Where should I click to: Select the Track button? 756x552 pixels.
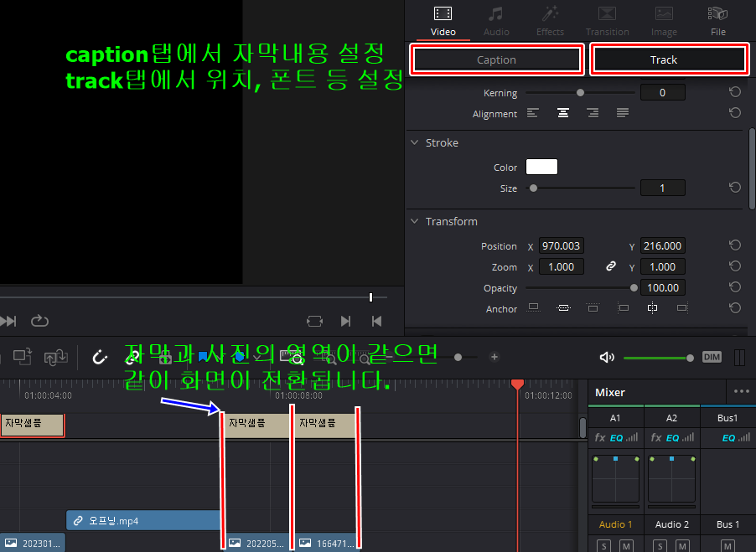[663, 59]
